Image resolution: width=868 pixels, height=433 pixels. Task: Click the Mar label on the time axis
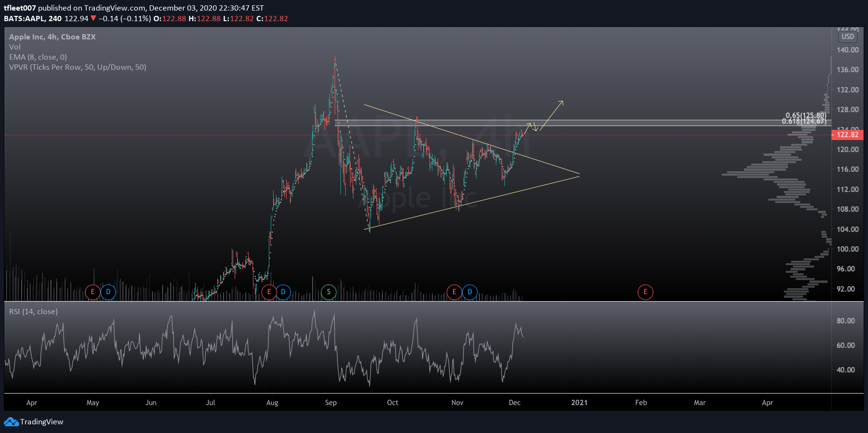click(700, 403)
